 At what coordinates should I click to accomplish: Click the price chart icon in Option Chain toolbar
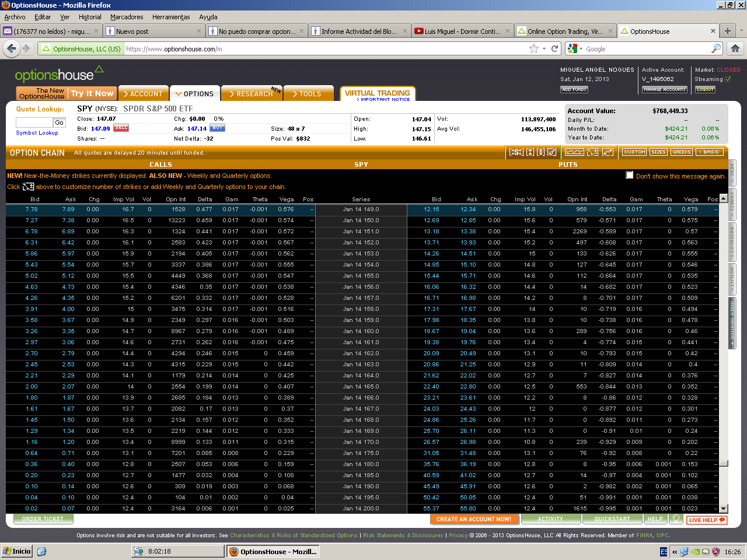574,152
